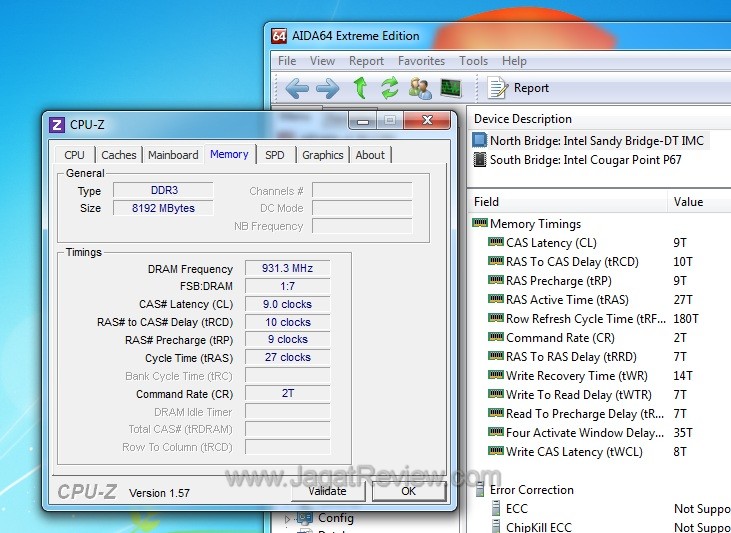This screenshot has width=731, height=533.
Task: Click the OK button in CPU-Z
Action: 408,491
